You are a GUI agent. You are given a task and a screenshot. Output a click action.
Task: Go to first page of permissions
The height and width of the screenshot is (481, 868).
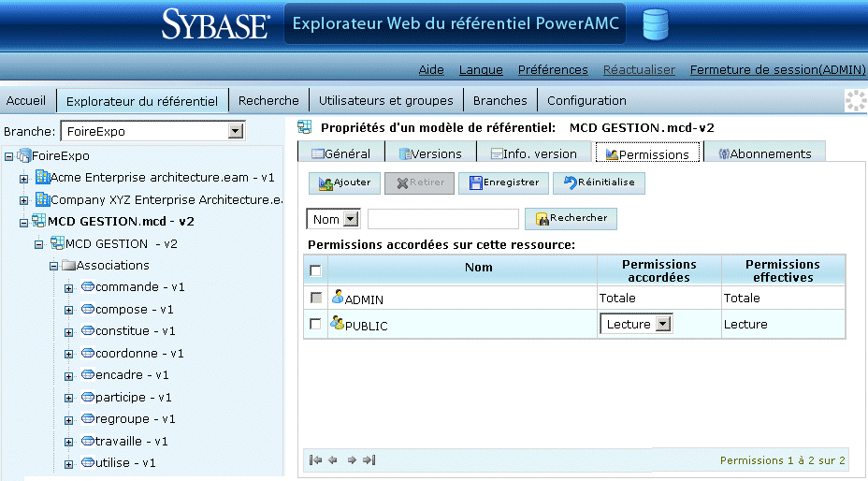pyautogui.click(x=315, y=459)
